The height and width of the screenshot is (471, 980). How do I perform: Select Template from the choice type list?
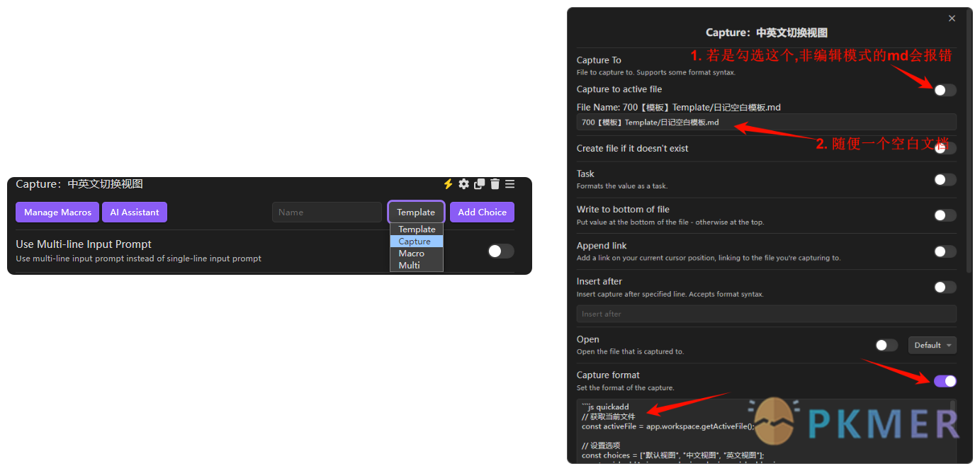pos(417,229)
